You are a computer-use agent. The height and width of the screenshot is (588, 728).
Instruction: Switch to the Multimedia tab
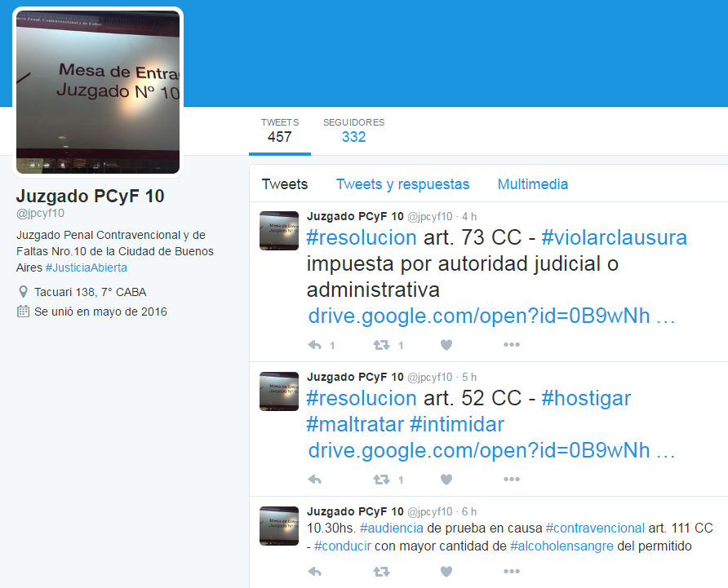pos(533,184)
